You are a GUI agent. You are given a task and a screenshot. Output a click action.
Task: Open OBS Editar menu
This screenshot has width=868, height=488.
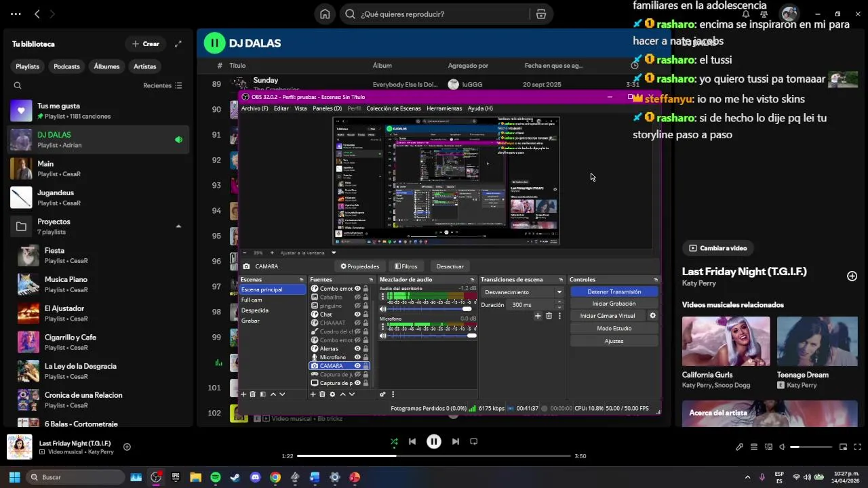281,108
